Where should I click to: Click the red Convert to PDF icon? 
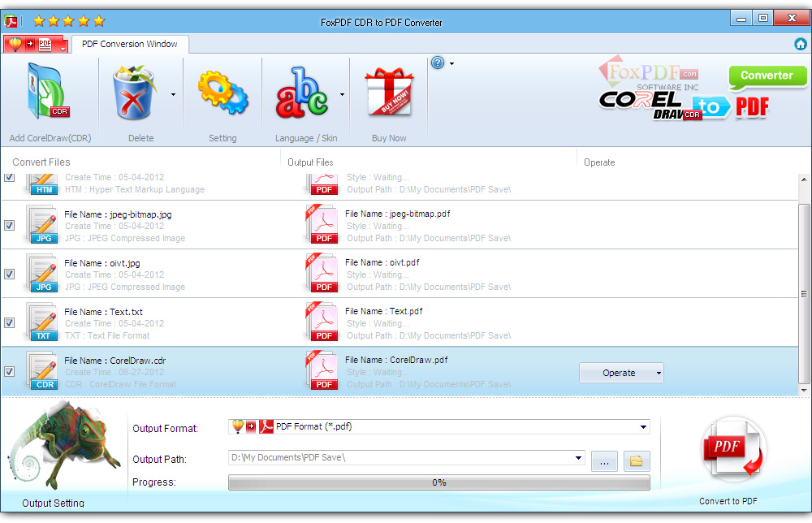732,449
